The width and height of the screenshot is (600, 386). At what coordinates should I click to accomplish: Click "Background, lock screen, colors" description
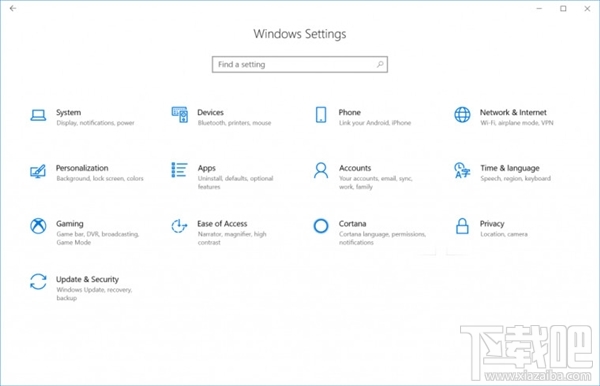tap(100, 179)
